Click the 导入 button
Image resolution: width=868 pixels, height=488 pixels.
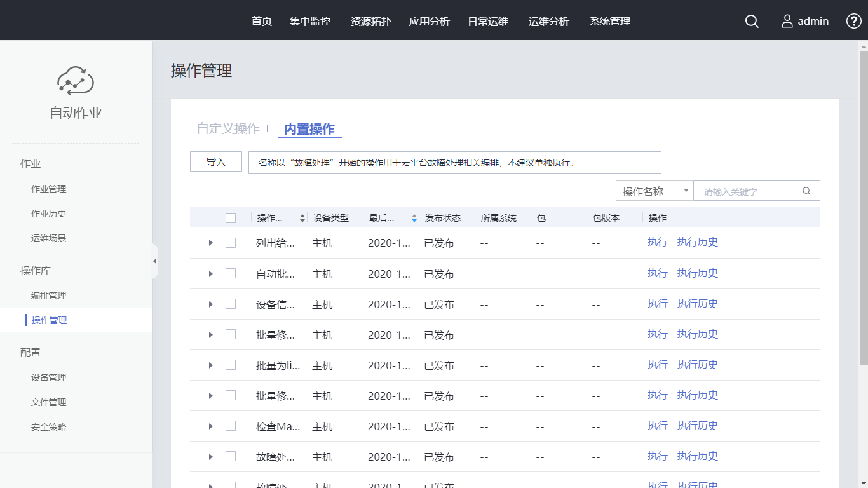(x=216, y=162)
